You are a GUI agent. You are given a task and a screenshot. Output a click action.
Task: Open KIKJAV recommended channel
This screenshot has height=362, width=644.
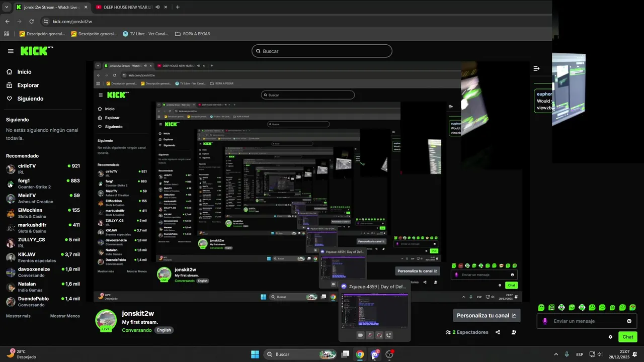[x=43, y=257]
